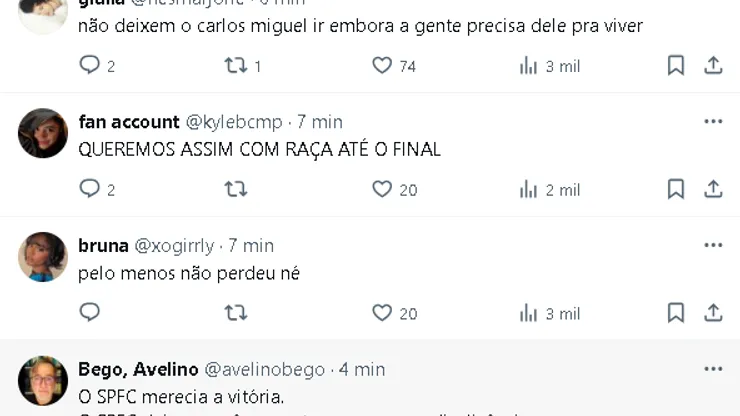Like fan account's RAÇA tweet
Image resolution: width=740 pixels, height=416 pixels.
click(x=382, y=189)
